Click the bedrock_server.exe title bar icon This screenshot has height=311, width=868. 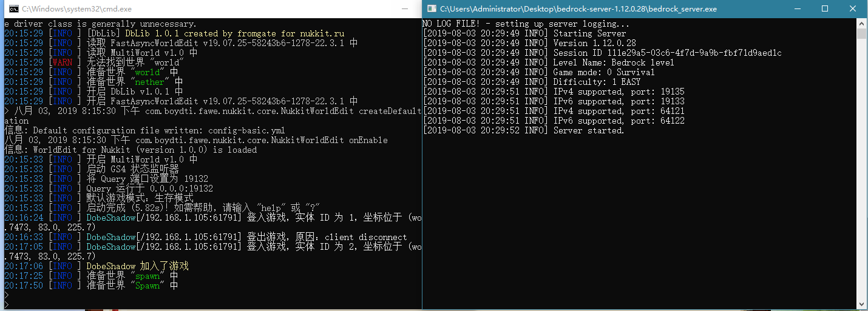click(x=431, y=9)
